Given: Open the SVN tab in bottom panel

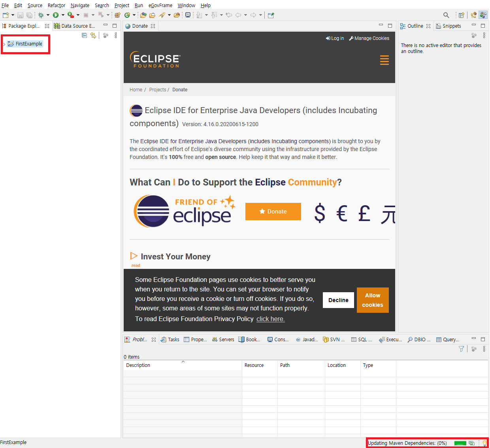Looking at the screenshot, I should tap(334, 339).
